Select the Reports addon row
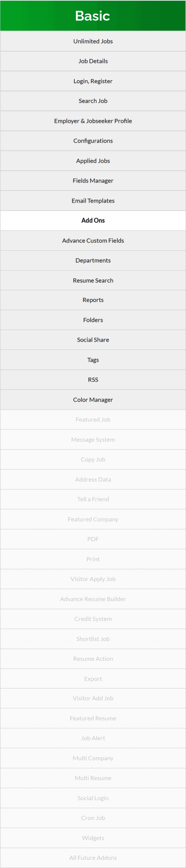The image size is (186, 868). pos(93,300)
